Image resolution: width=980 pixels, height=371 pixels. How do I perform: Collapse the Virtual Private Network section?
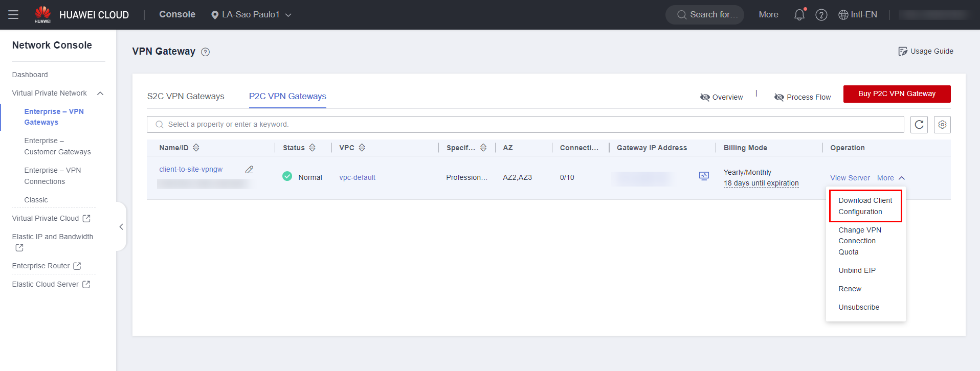(x=100, y=94)
